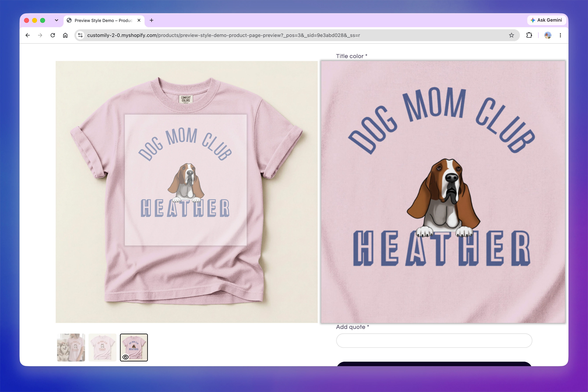Image resolution: width=588 pixels, height=392 pixels.
Task: Click the Title color label
Action: click(351, 56)
